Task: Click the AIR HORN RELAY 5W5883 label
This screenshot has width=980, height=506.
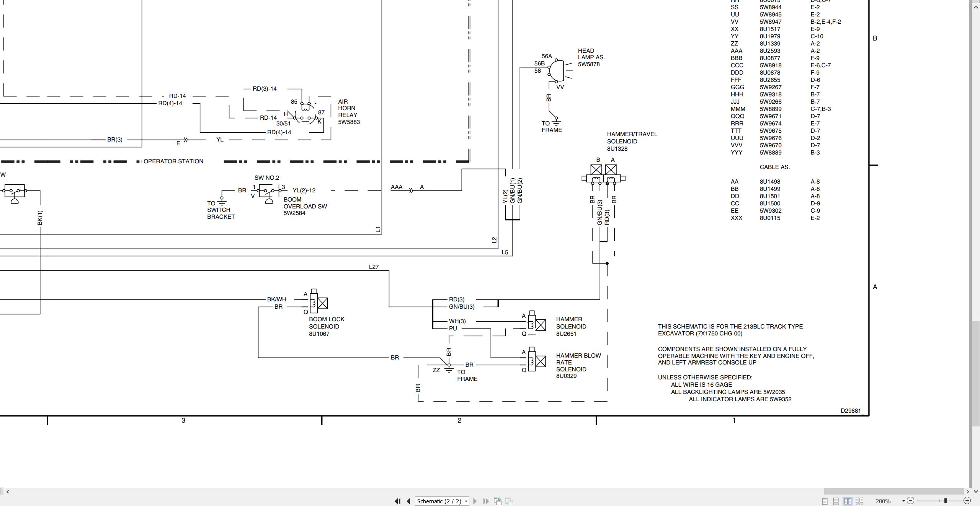Action: click(x=349, y=112)
